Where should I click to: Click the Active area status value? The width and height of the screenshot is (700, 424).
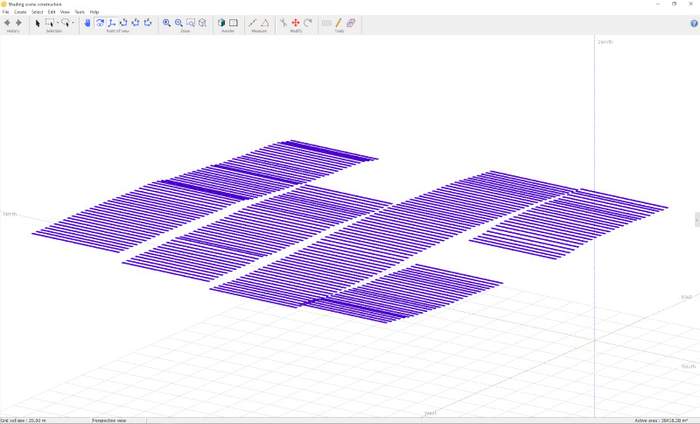661,420
